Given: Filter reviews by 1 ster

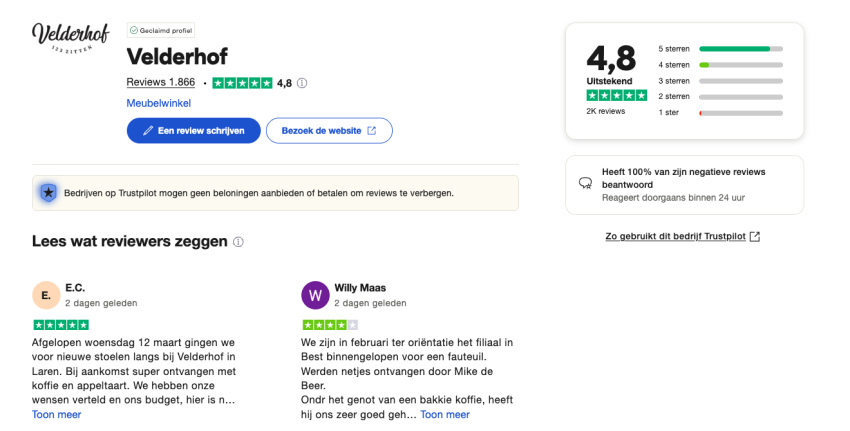Looking at the screenshot, I should click(720, 112).
